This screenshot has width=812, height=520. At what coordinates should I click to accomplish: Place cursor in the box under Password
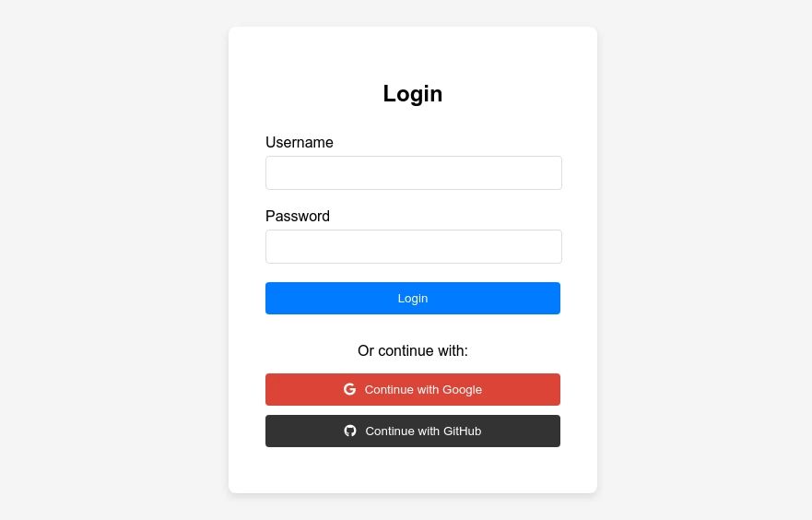click(413, 246)
